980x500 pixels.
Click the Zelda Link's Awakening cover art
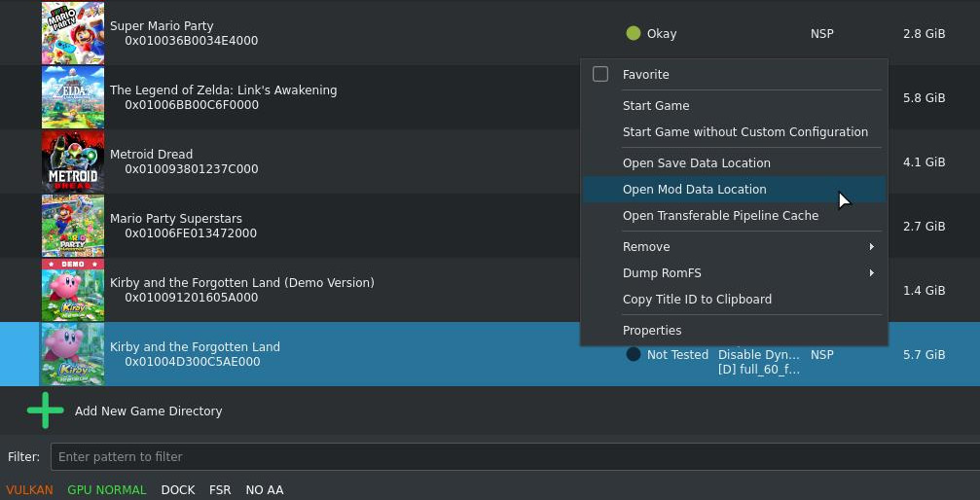(x=72, y=97)
